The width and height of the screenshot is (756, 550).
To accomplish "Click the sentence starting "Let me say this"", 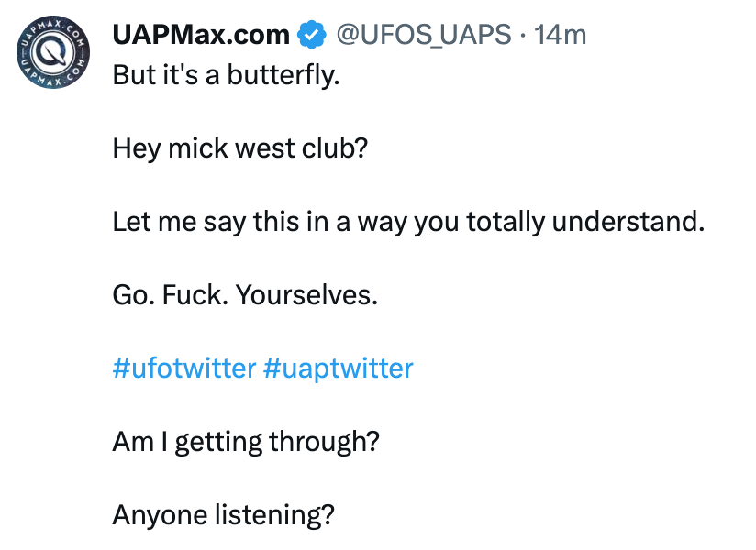I will coord(408,221).
